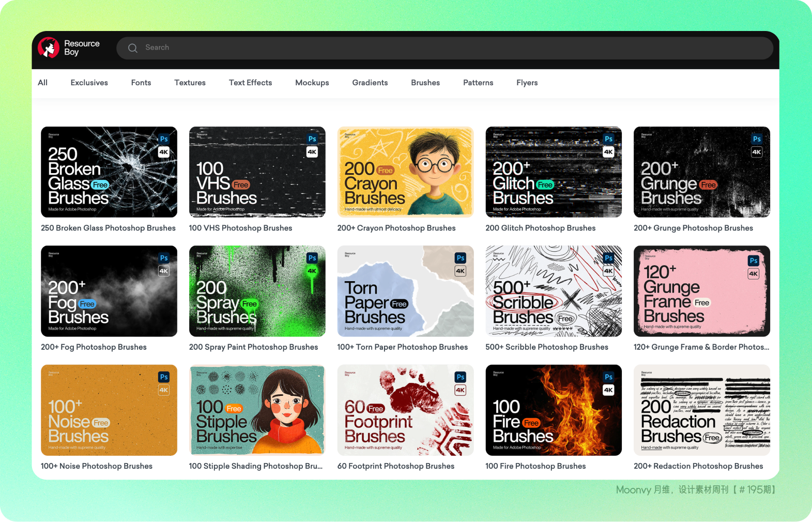Select the Text Effects tab

250,83
